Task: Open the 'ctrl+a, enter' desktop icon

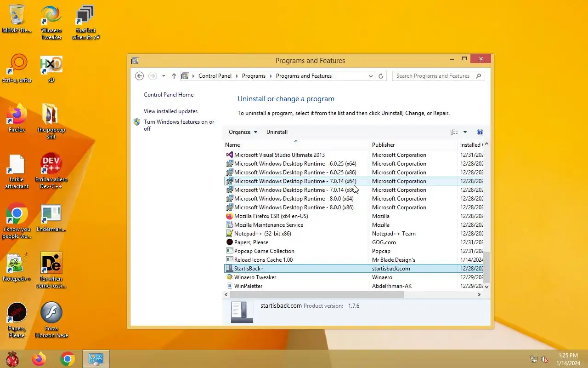Action: pos(17,69)
